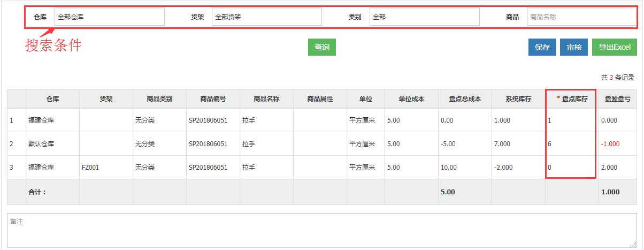This screenshot has height=250, width=644.
Task: Click the 商品编号 column header
Action: pyautogui.click(x=213, y=99)
